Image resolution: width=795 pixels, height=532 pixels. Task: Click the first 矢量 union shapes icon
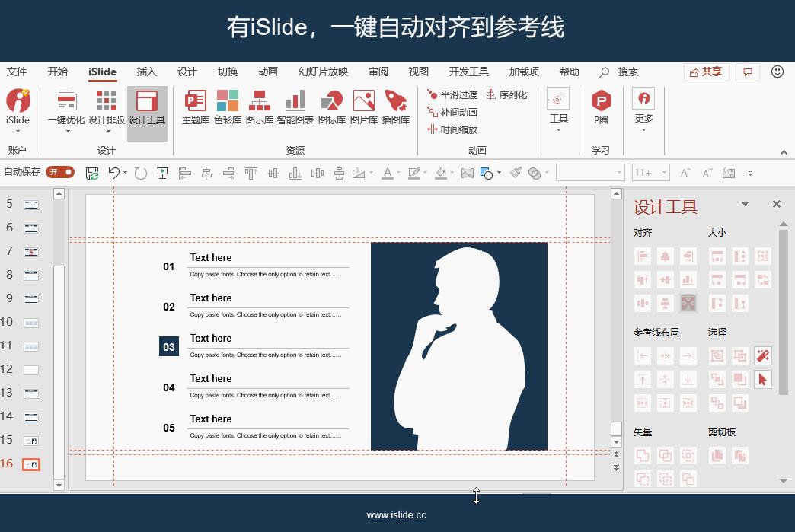click(x=643, y=455)
